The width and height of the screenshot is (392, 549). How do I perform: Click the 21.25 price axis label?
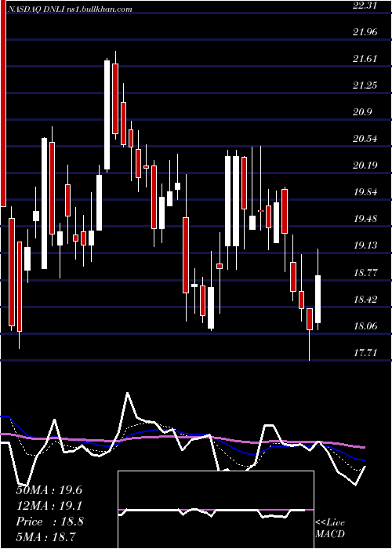[365, 85]
